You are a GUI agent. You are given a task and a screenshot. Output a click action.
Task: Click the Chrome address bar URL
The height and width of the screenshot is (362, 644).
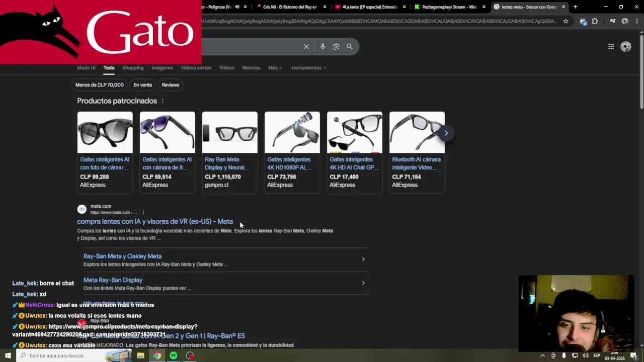coord(379,21)
